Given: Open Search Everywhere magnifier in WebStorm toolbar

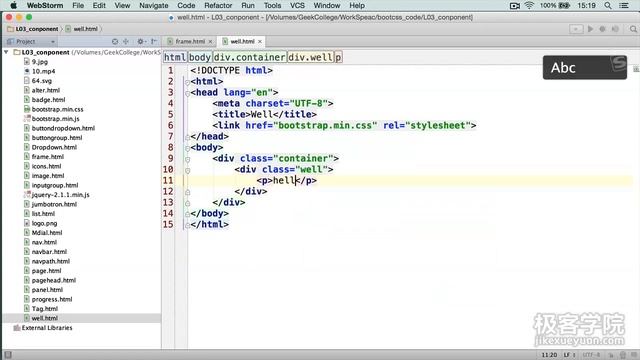Looking at the screenshot, I should coord(633,29).
